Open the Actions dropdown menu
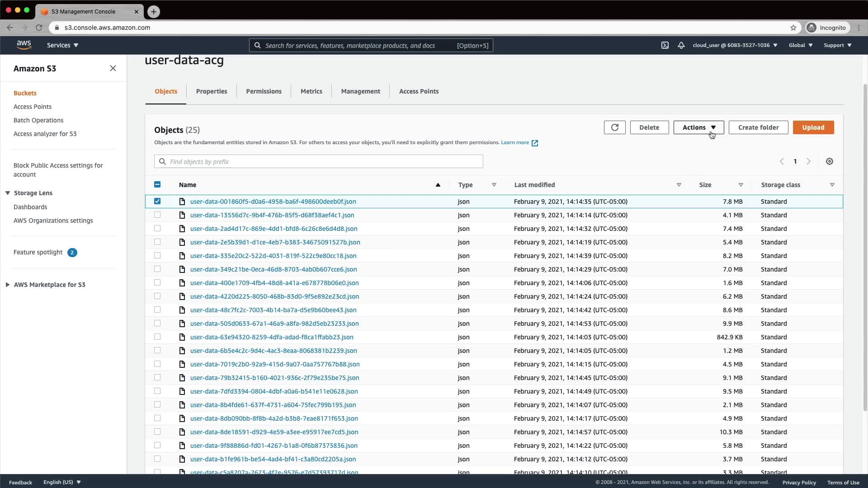Viewport: 868px width, 488px height. coord(698,127)
